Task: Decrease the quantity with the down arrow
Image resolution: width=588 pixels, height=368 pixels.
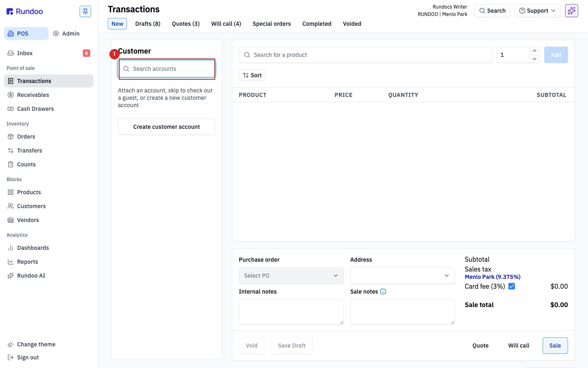Action: [535, 59]
